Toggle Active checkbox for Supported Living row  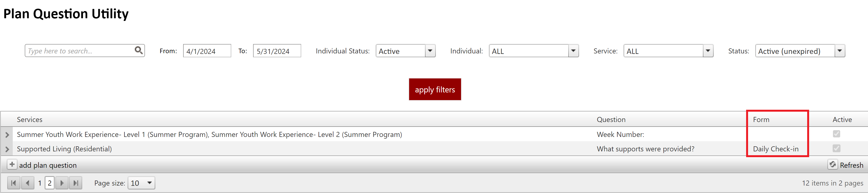pyautogui.click(x=836, y=148)
